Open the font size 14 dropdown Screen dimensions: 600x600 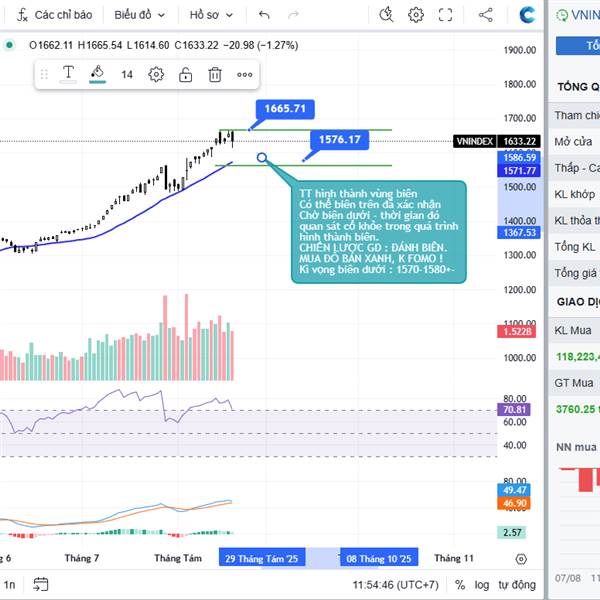127,74
